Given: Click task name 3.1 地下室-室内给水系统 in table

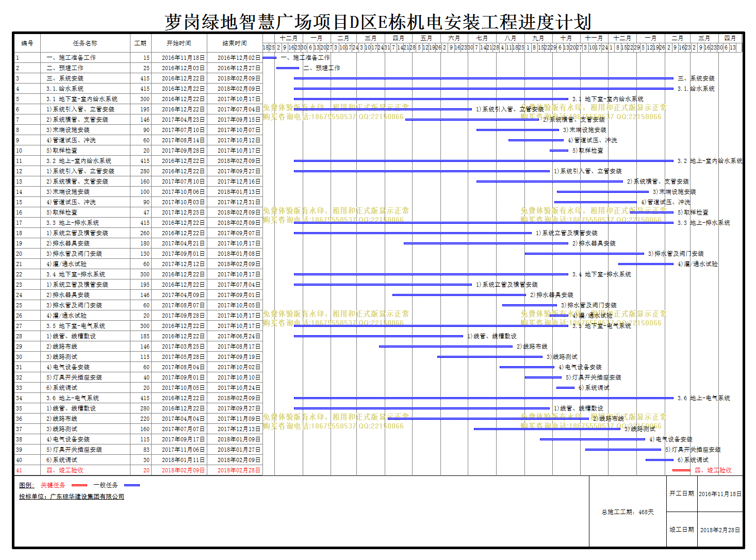Looking at the screenshot, I should tap(82, 99).
